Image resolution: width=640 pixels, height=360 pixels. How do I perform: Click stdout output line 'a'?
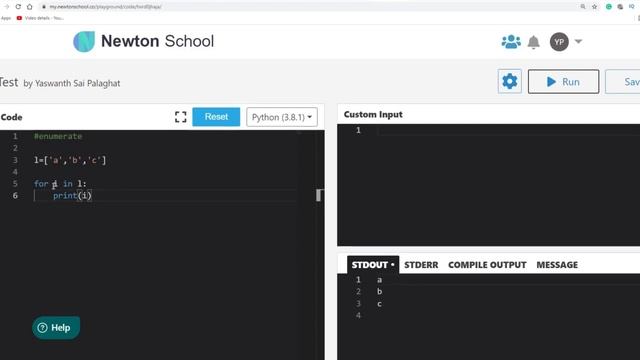380,280
